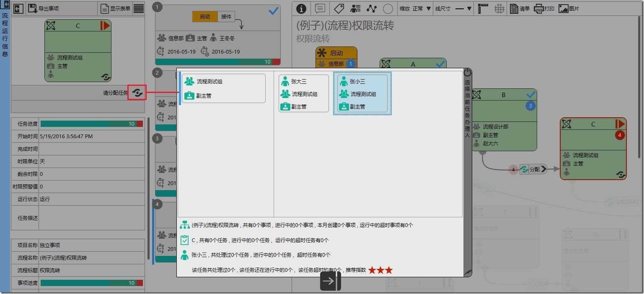Click the 时限单位 value 天

point(42,161)
